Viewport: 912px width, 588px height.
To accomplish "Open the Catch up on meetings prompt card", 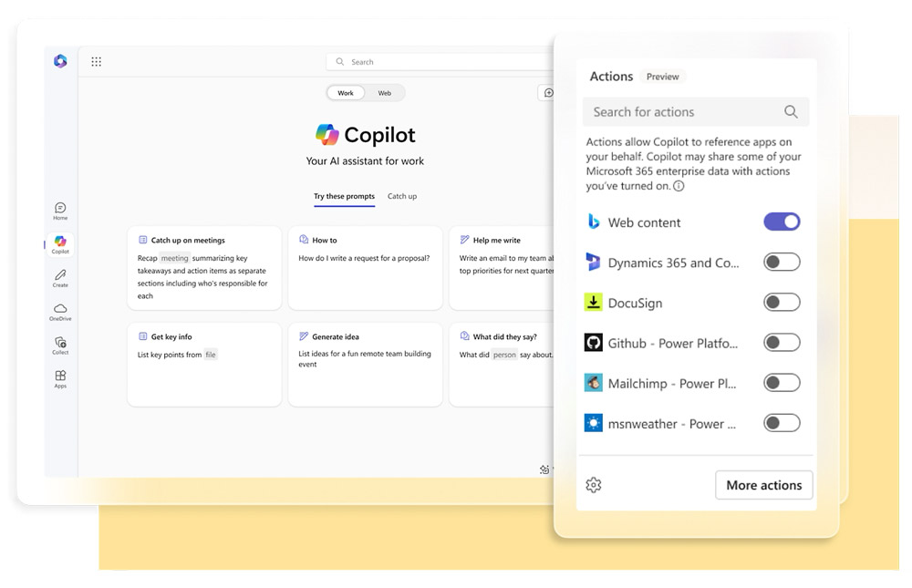I will pyautogui.click(x=204, y=268).
